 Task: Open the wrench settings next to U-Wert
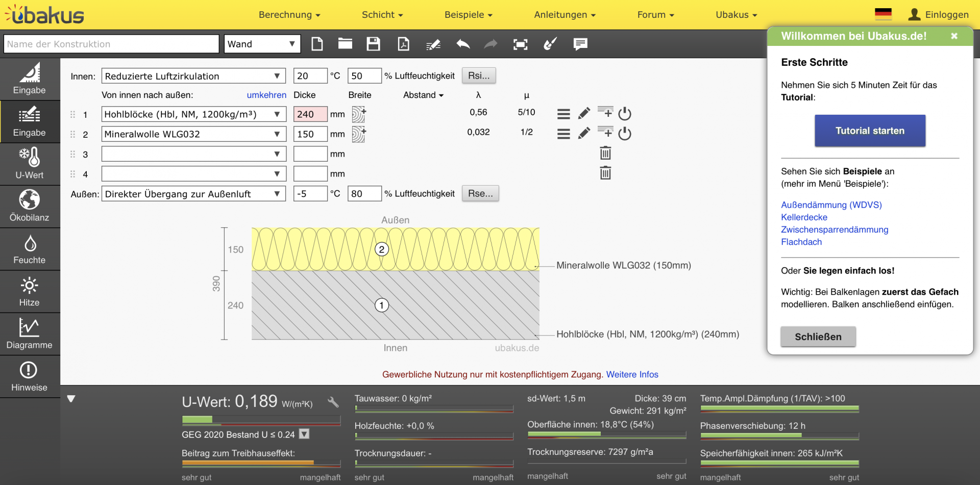[x=333, y=402]
